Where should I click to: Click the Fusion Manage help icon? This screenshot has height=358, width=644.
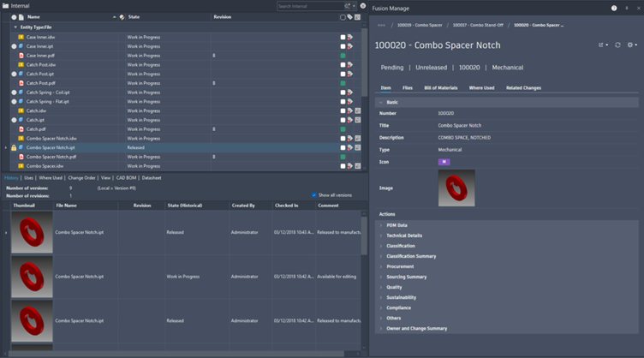(614, 7)
